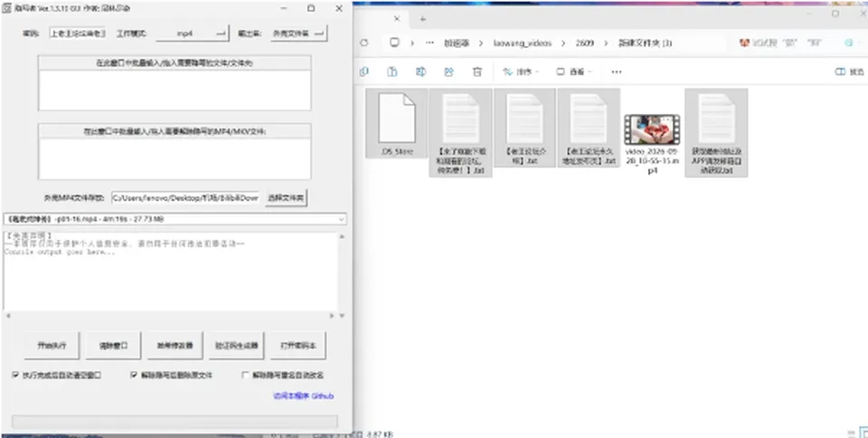Click the 8.87 KB status bar text
The width and height of the screenshot is (868, 438).
[379, 434]
